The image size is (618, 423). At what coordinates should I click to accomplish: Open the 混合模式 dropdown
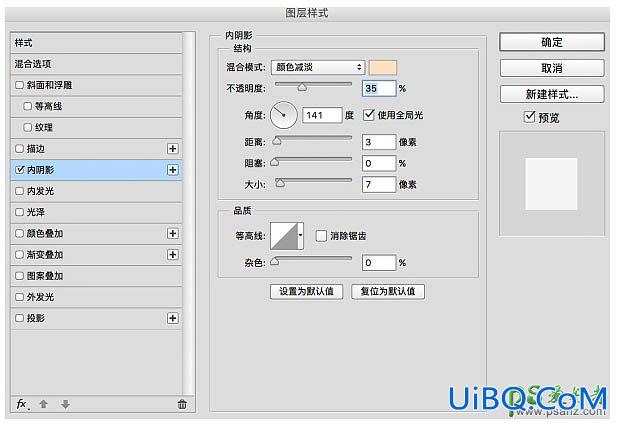tap(318, 67)
